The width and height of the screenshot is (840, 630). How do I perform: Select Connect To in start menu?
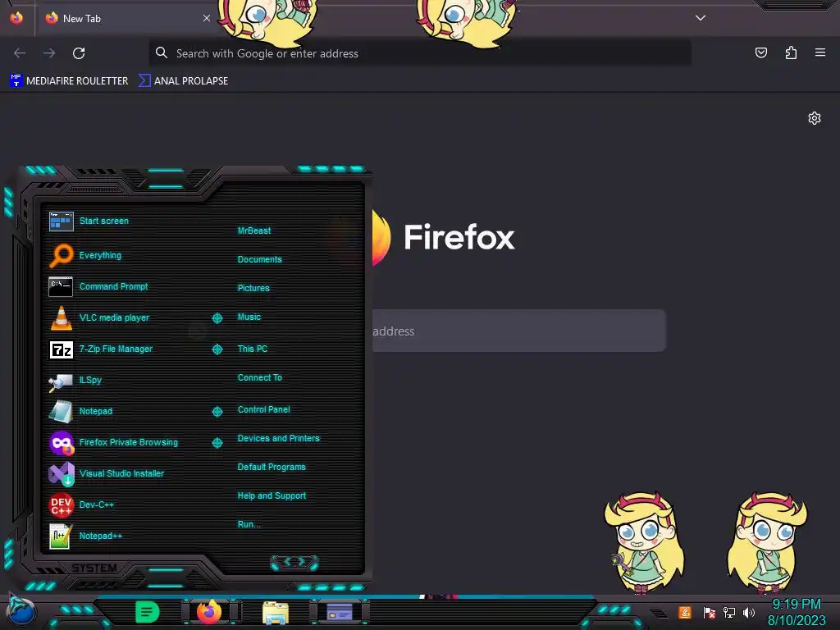tap(259, 377)
